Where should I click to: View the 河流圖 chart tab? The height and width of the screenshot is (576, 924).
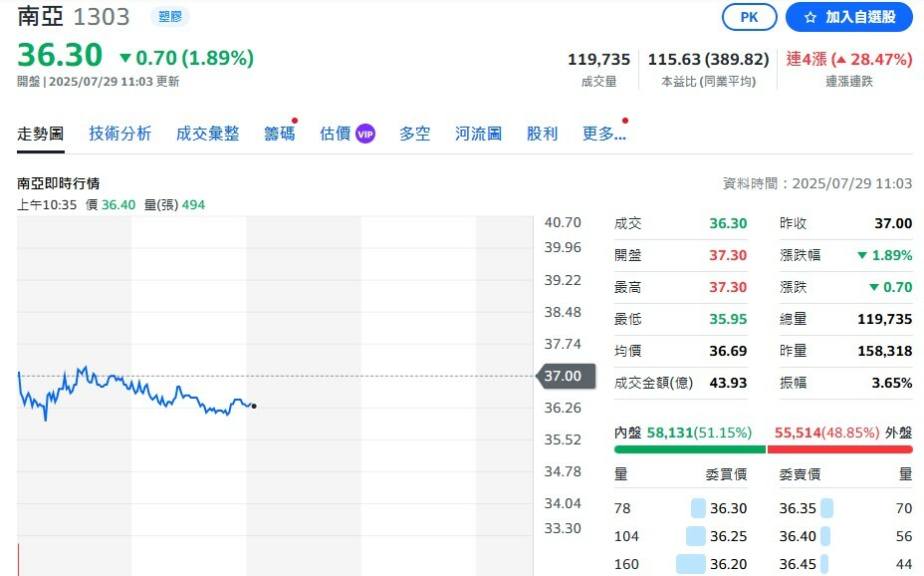click(x=477, y=132)
